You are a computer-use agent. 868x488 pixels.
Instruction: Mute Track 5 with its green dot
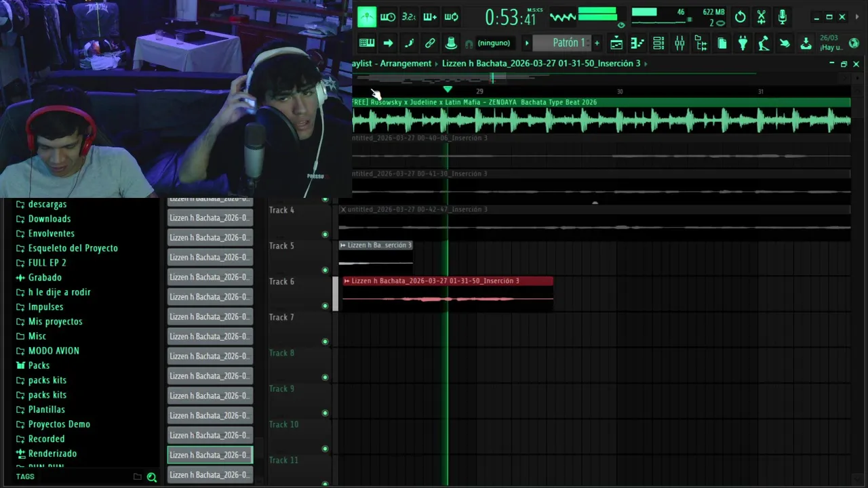pos(325,270)
